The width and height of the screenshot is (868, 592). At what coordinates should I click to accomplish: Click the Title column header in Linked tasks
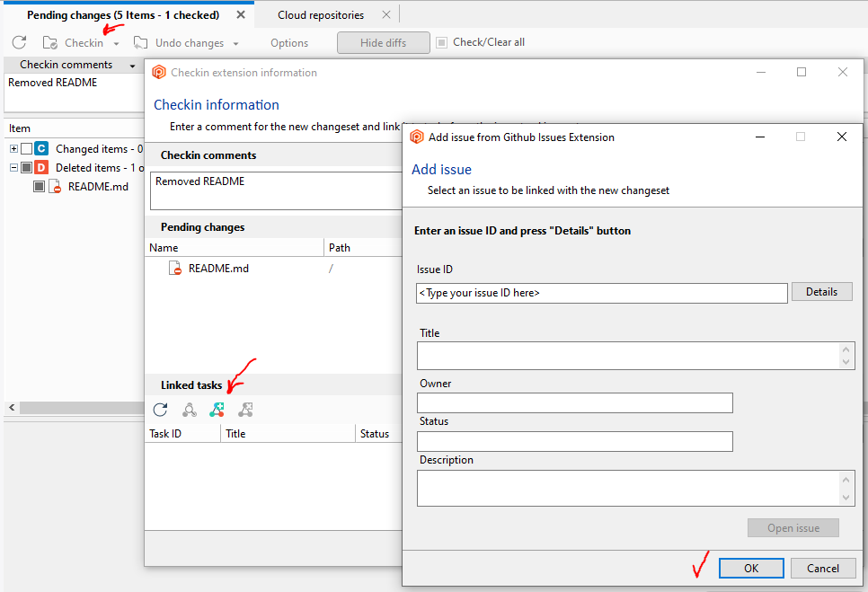click(288, 434)
